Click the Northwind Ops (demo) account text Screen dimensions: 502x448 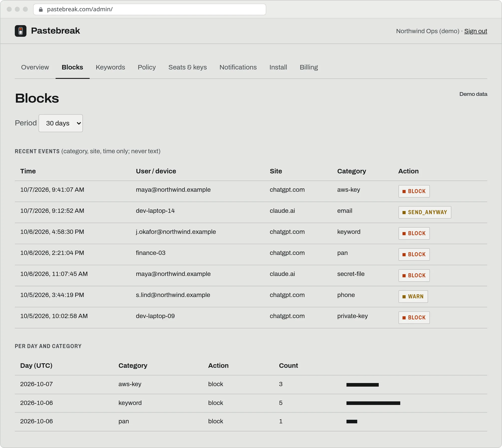(428, 31)
